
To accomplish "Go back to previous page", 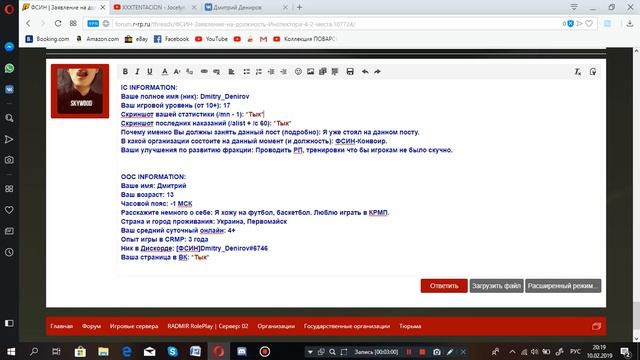I will [x=28, y=24].
